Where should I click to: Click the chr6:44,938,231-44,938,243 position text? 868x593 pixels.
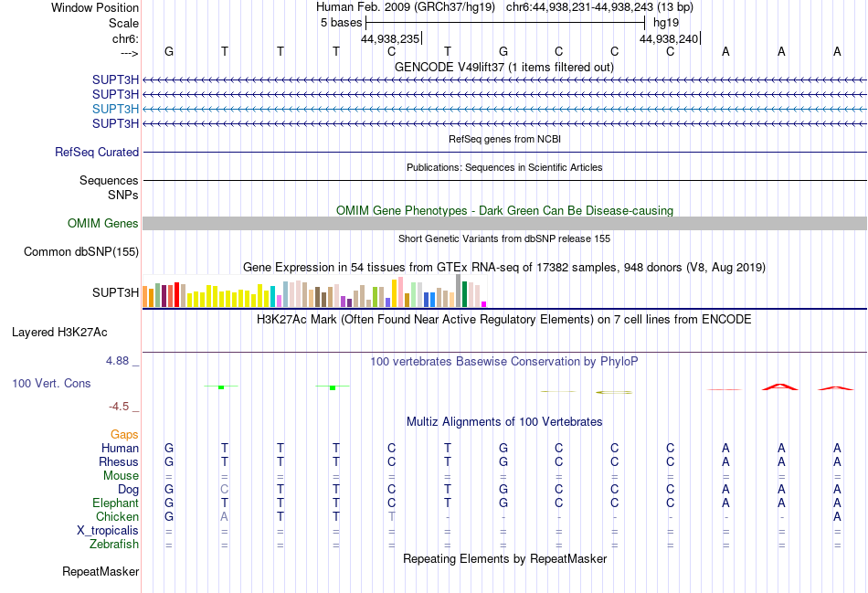point(599,7)
